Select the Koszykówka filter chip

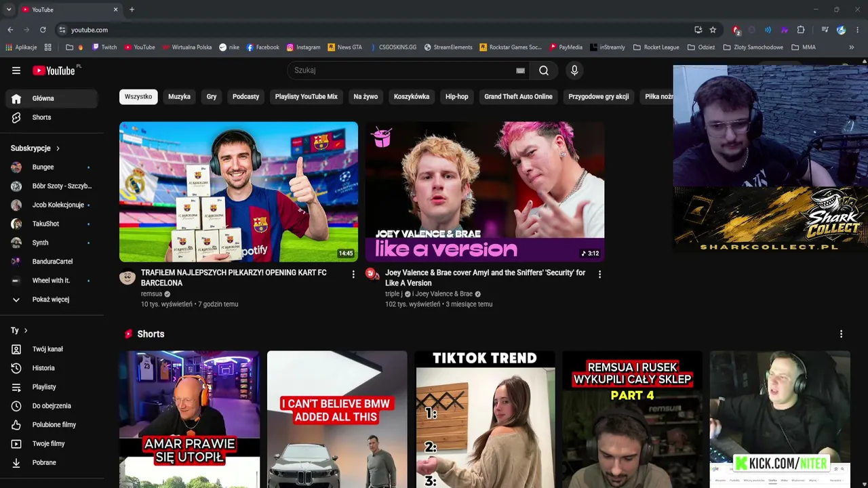(412, 97)
